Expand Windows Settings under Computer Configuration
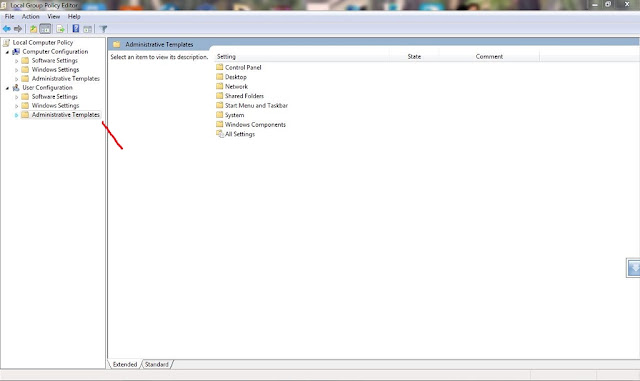Image resolution: width=640 pixels, height=381 pixels. (x=17, y=70)
